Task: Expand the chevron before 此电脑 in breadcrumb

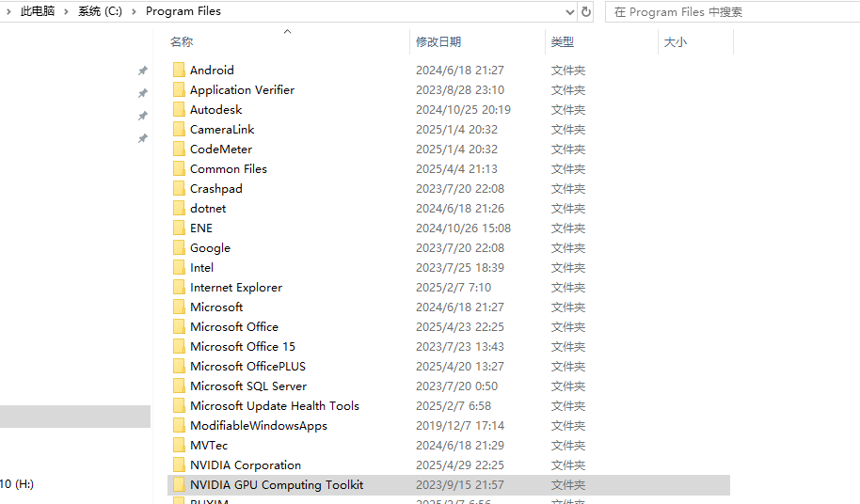Action: [x=8, y=11]
